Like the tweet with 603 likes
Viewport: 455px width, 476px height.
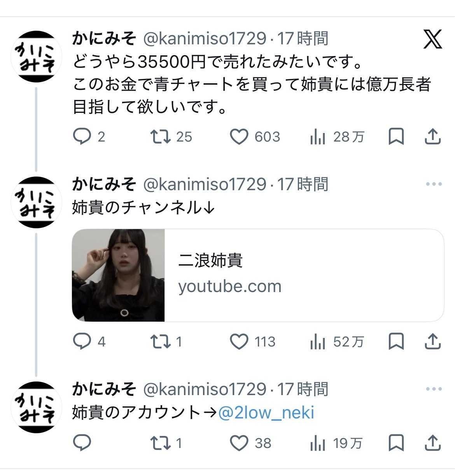(239, 136)
